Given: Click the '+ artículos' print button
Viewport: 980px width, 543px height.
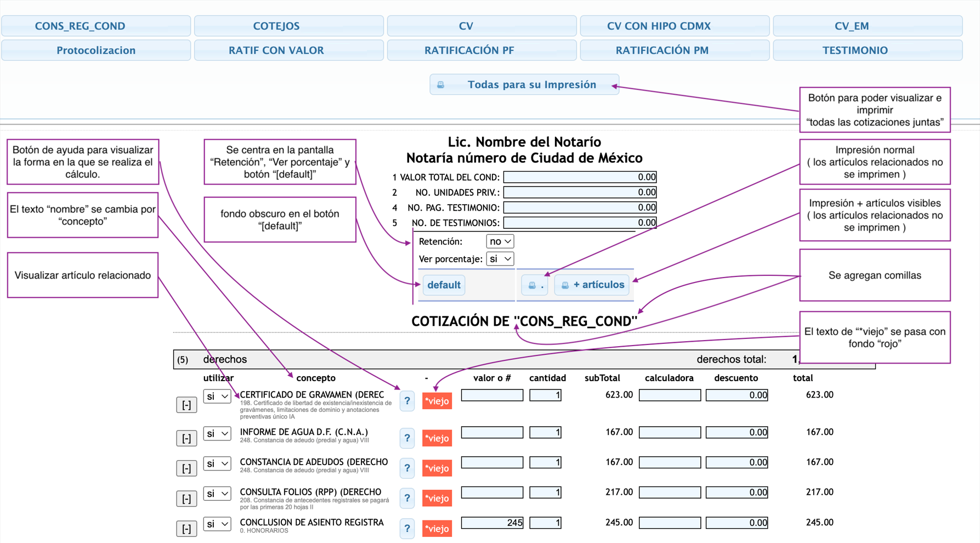Looking at the screenshot, I should coord(592,285).
